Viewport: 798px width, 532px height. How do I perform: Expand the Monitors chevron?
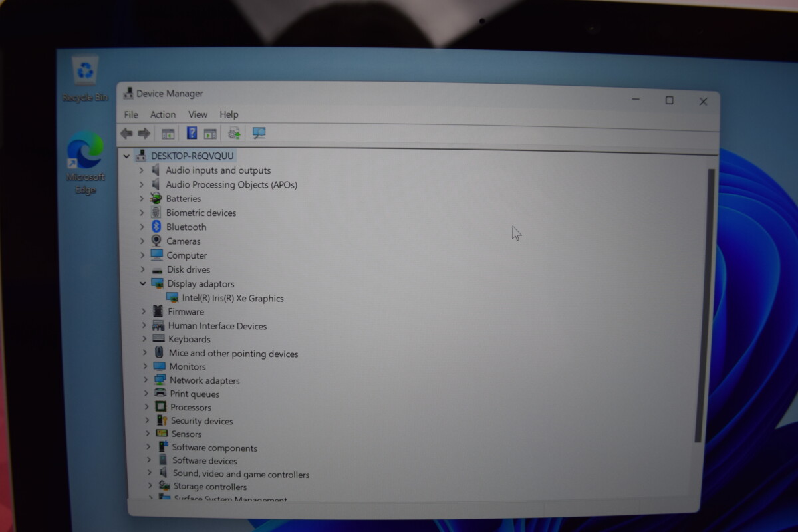145,366
